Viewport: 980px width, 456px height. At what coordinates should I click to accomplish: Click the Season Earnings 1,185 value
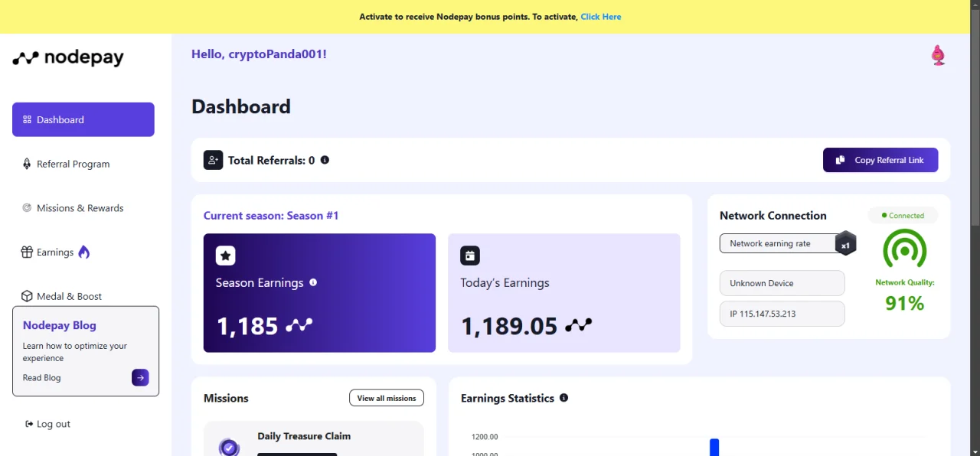pyautogui.click(x=247, y=326)
